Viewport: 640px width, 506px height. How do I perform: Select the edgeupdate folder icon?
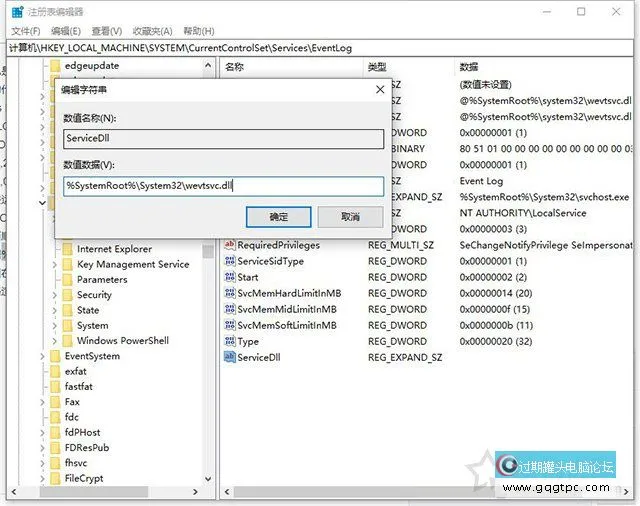coord(56,66)
